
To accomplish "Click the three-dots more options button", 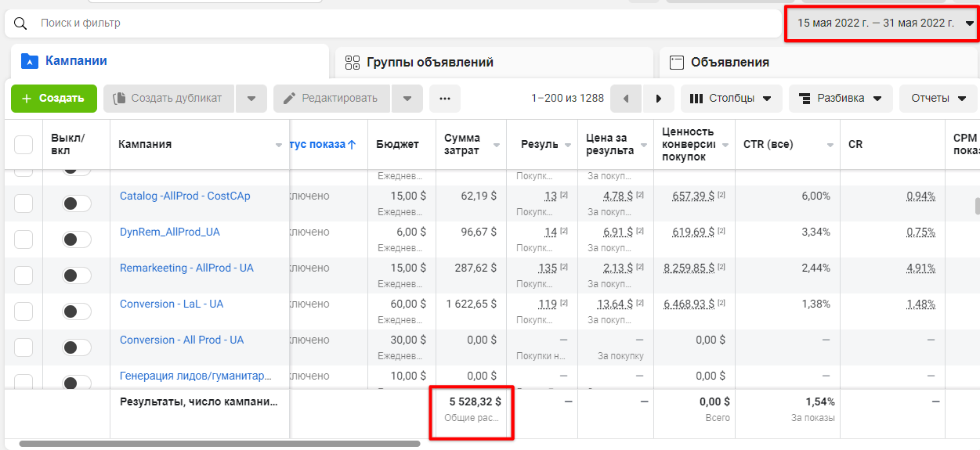I will pos(445,99).
